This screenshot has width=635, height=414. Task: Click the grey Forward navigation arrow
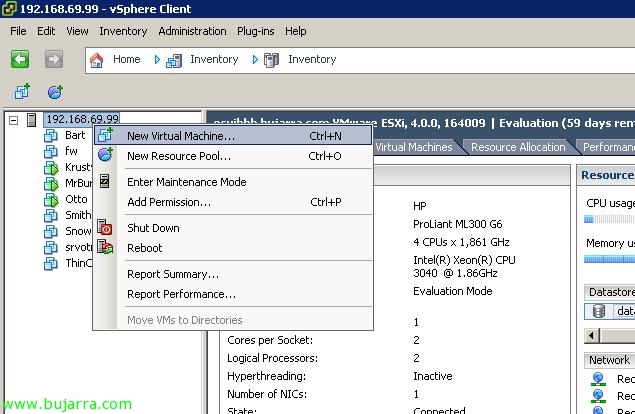tap(53, 60)
